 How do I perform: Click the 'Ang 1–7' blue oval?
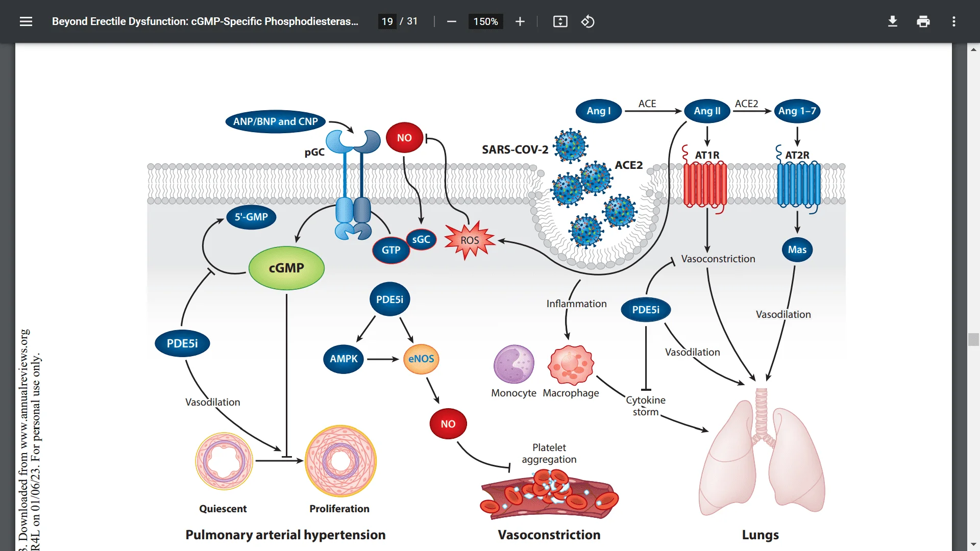point(797,111)
